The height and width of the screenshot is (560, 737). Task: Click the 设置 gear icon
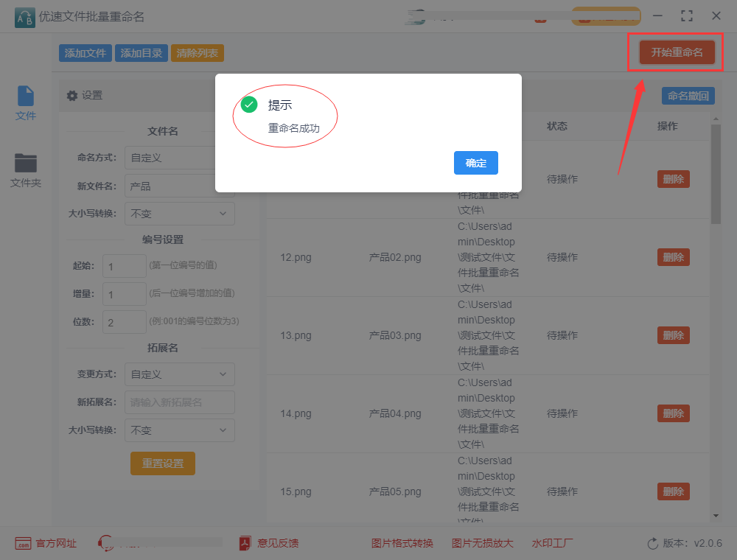72,96
